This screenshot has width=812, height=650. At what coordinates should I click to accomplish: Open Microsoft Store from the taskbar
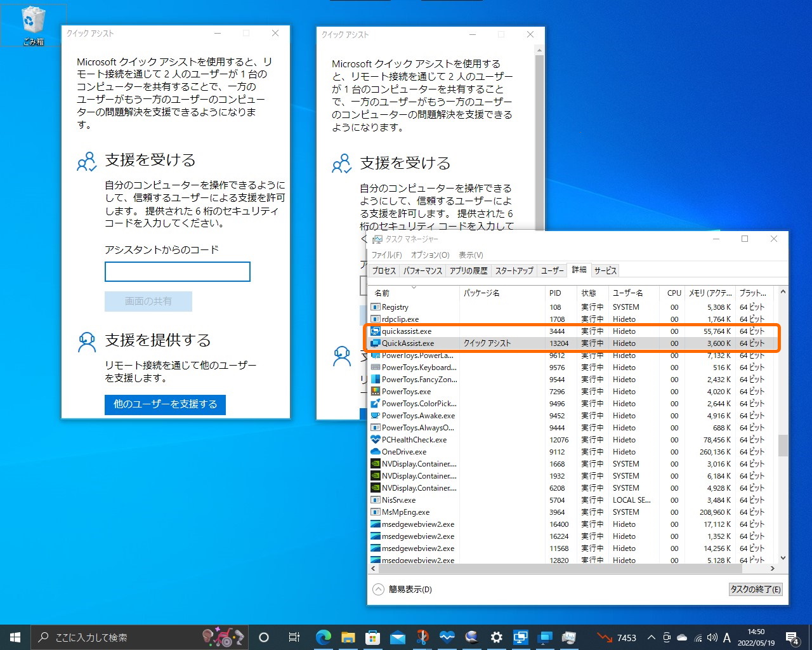pos(372,637)
